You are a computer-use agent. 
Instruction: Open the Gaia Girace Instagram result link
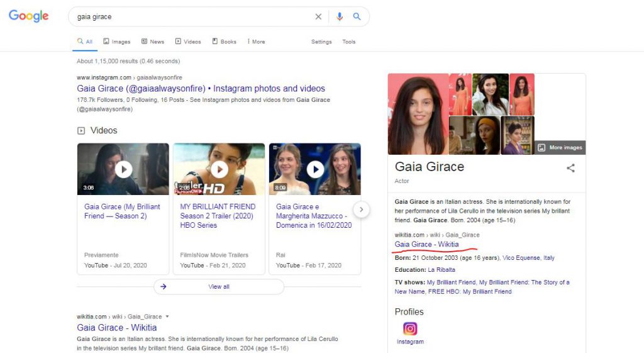pyautogui.click(x=201, y=88)
